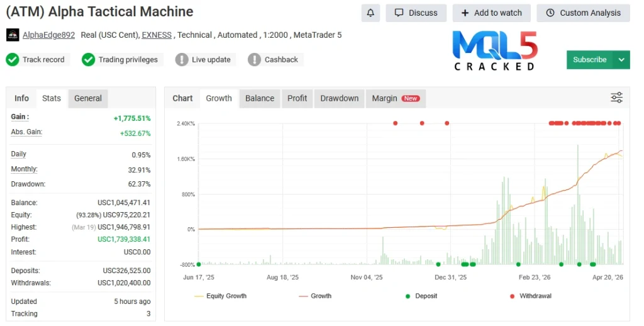Switch to the General tab

(x=88, y=98)
